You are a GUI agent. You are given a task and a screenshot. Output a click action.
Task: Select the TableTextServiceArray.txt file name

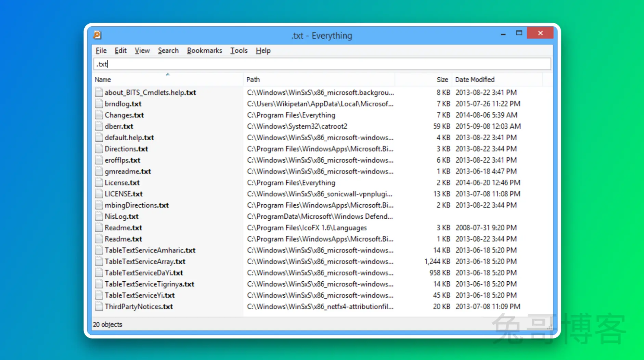145,261
